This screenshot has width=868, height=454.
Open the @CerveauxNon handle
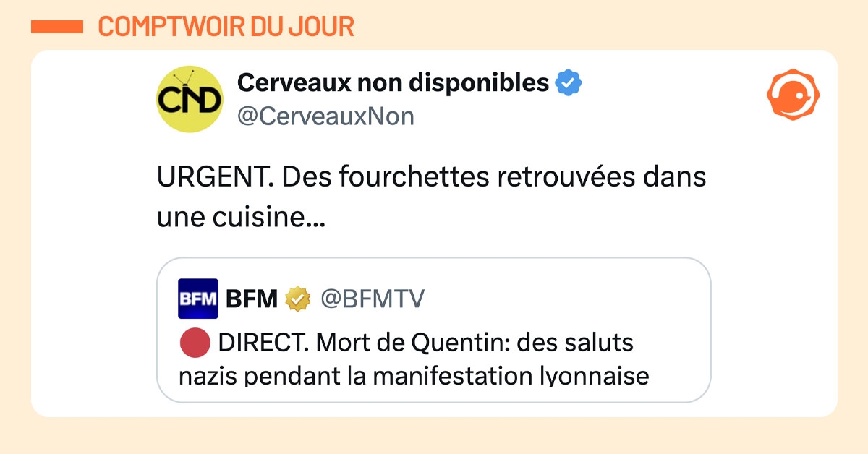coord(325,116)
